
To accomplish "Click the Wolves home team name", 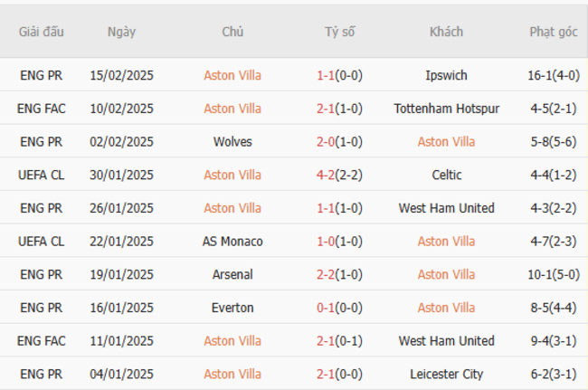I will 232,142.
